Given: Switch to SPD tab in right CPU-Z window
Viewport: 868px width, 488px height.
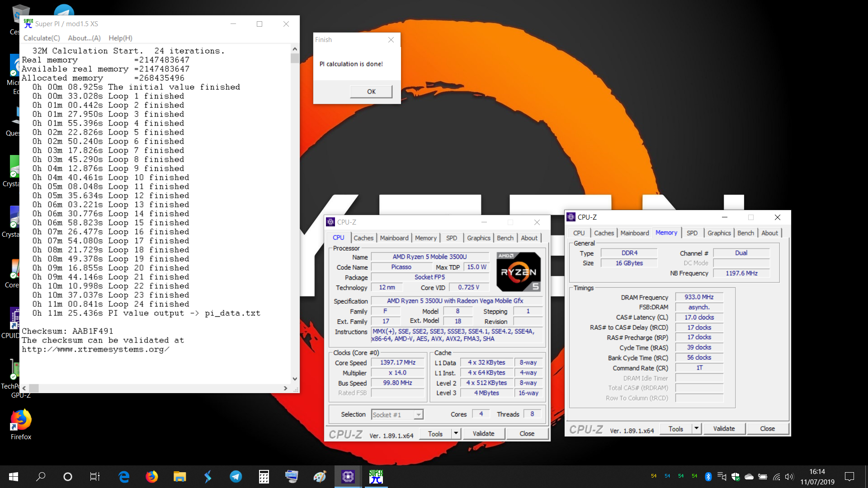Looking at the screenshot, I should point(692,233).
